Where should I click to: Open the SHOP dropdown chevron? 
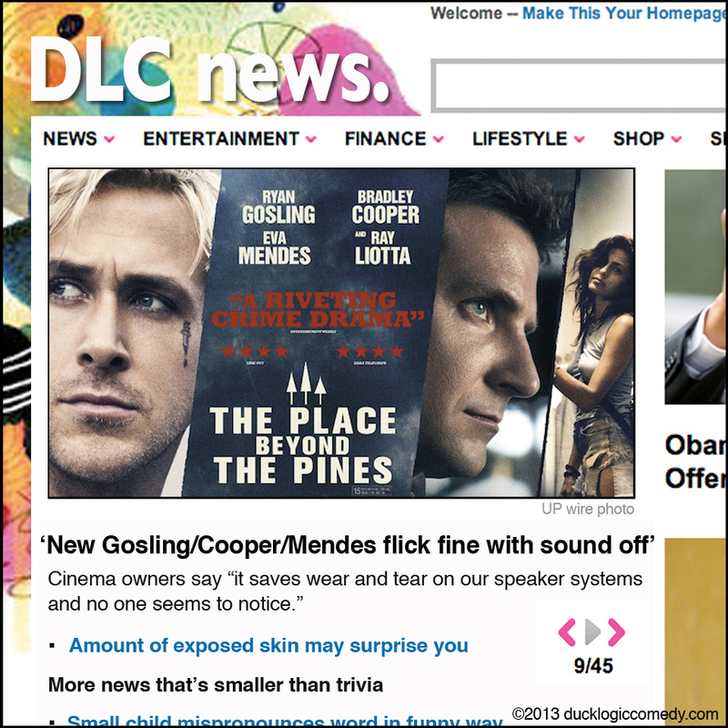tap(676, 139)
